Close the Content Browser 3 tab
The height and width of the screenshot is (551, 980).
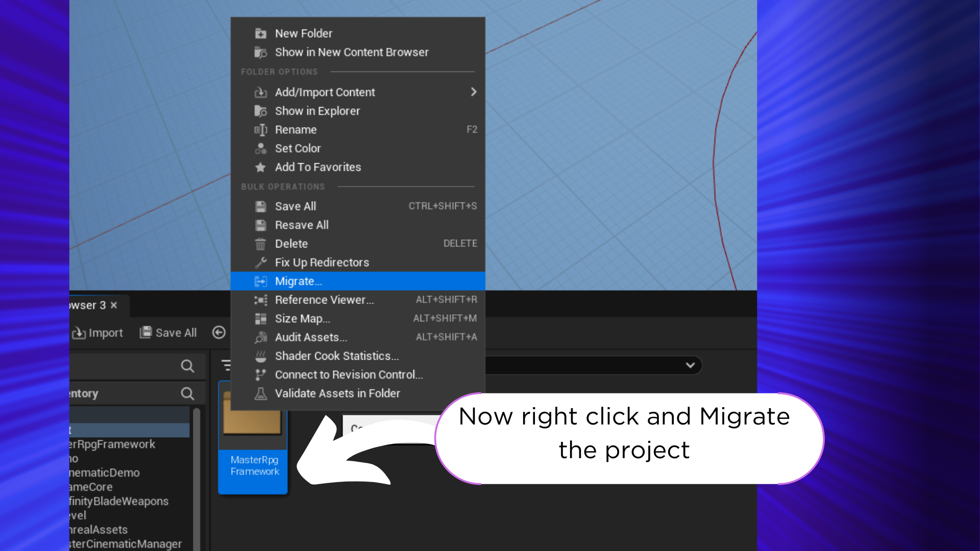[x=114, y=305]
